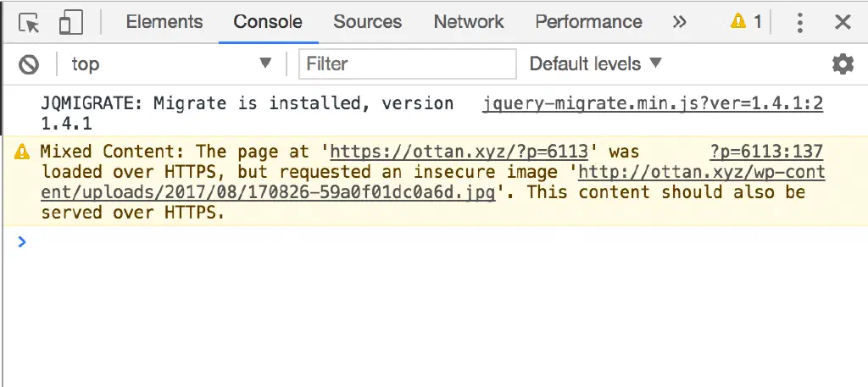Follow the https://ottan.xyz/?p=6113 URL link
The width and height of the screenshot is (868, 387).
coord(459,152)
